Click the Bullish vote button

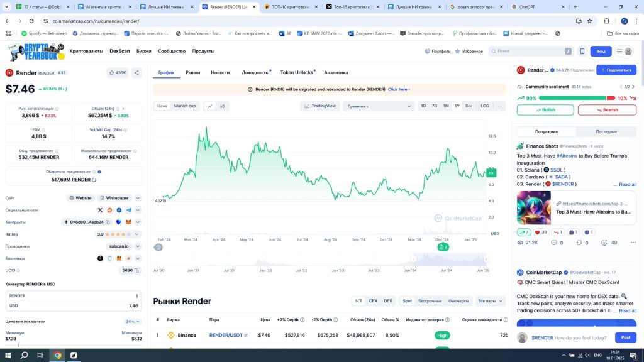545,110
